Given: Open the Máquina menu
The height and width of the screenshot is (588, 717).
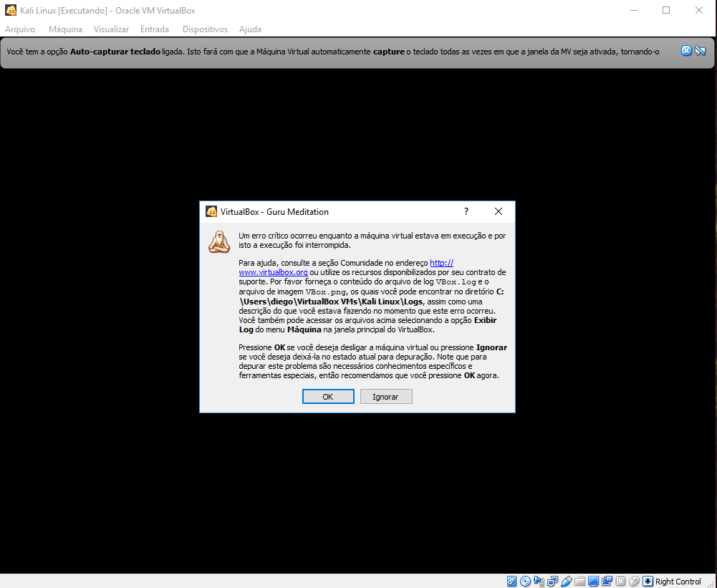Looking at the screenshot, I should (x=65, y=29).
